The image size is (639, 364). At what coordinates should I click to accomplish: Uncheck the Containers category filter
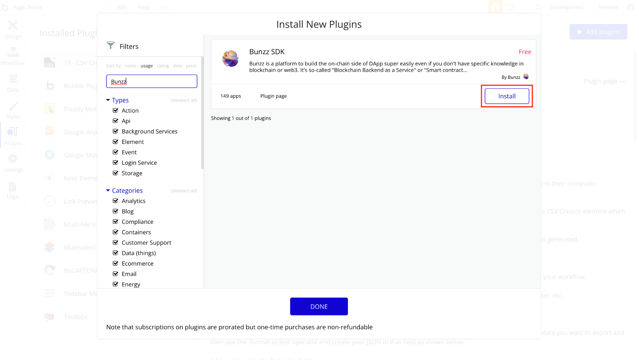116,232
